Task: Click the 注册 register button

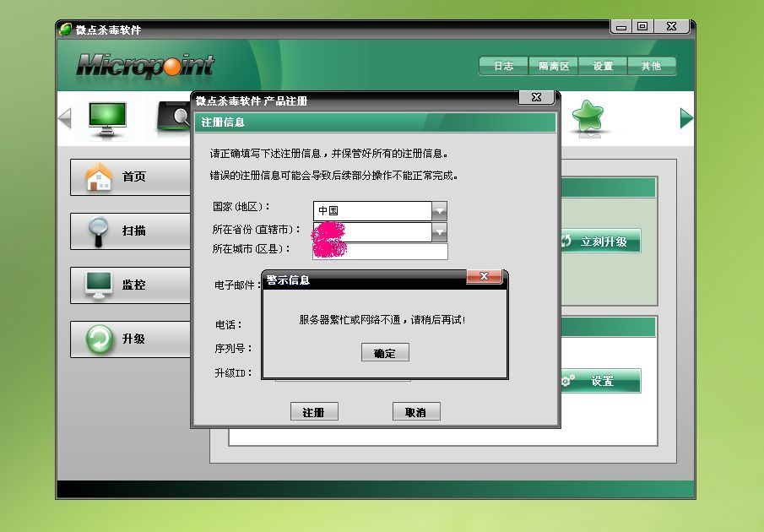Action: click(x=314, y=412)
